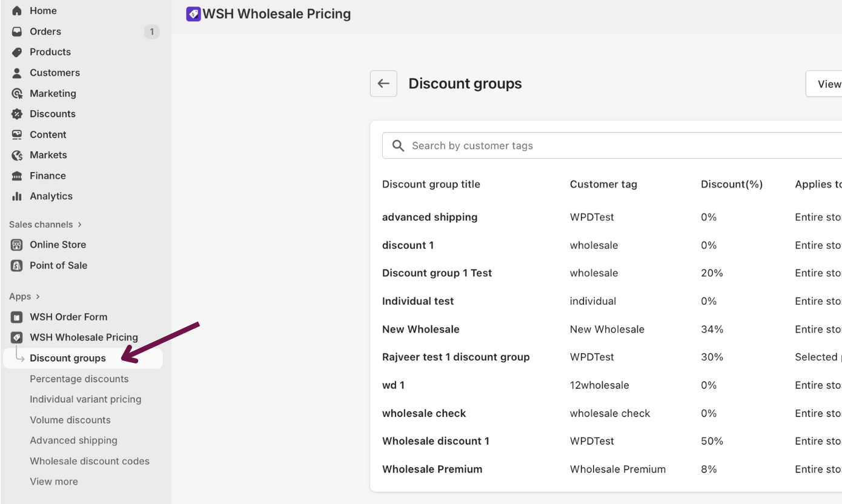Expand the Sales channels section

point(79,225)
